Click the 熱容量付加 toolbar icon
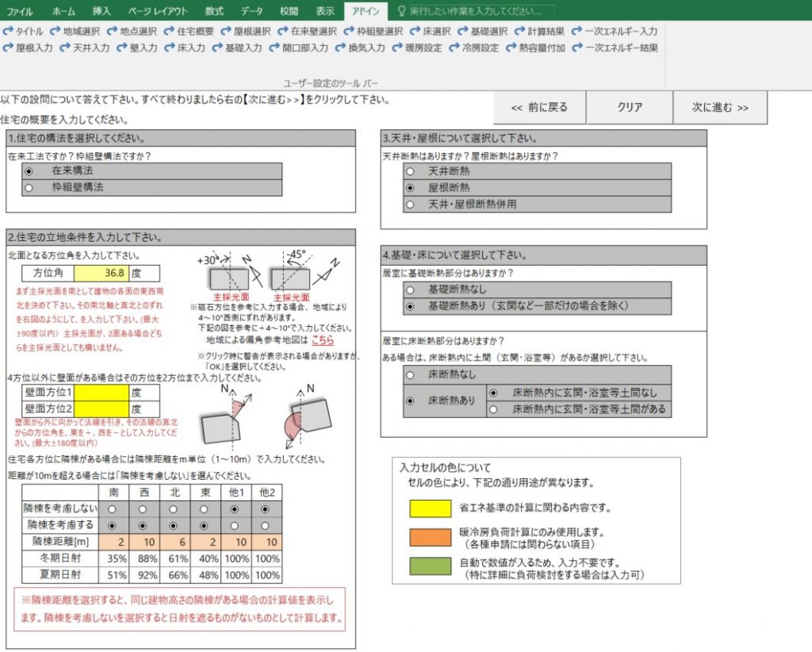Screen dimensions: 812x652 tap(536, 48)
